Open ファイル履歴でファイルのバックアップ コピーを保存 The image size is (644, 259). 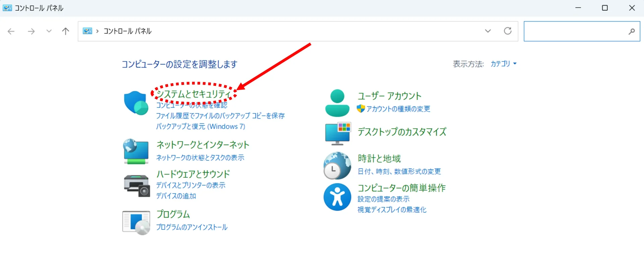click(220, 116)
